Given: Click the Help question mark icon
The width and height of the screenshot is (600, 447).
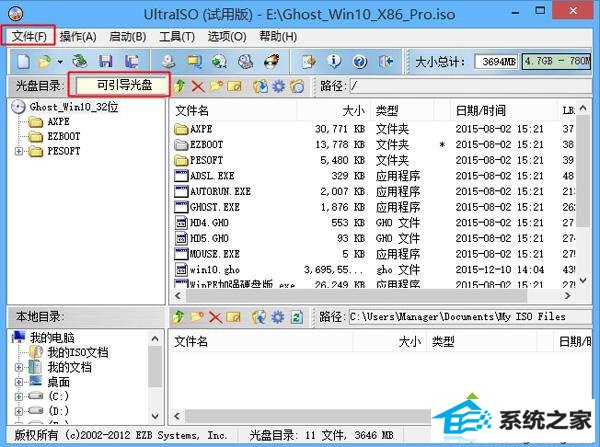Looking at the screenshot, I should [360, 61].
